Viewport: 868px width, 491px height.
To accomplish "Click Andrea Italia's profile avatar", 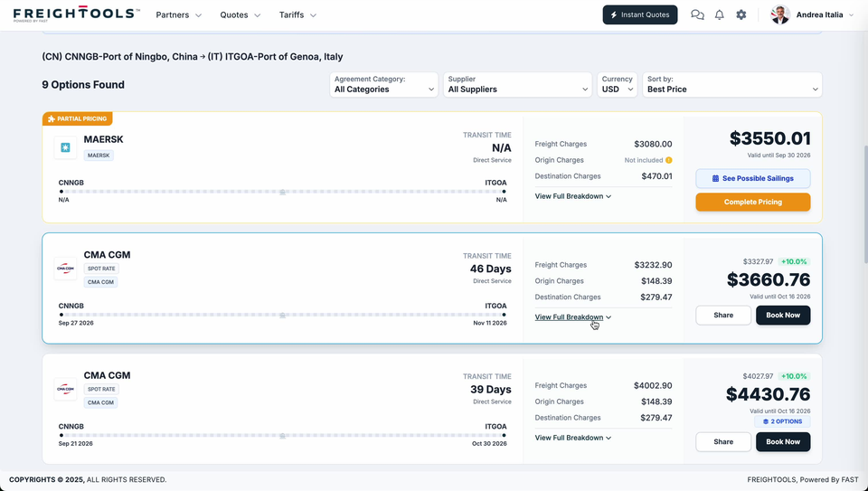I will tap(780, 15).
